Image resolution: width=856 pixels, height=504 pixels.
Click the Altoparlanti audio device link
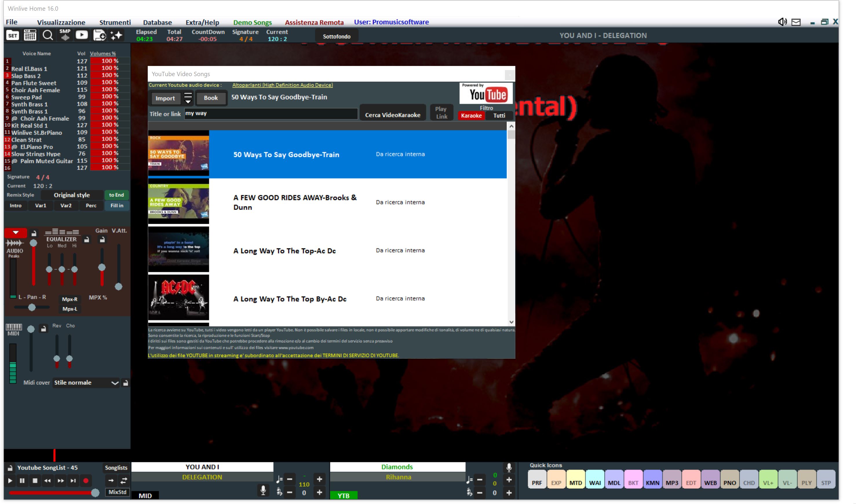coord(282,85)
